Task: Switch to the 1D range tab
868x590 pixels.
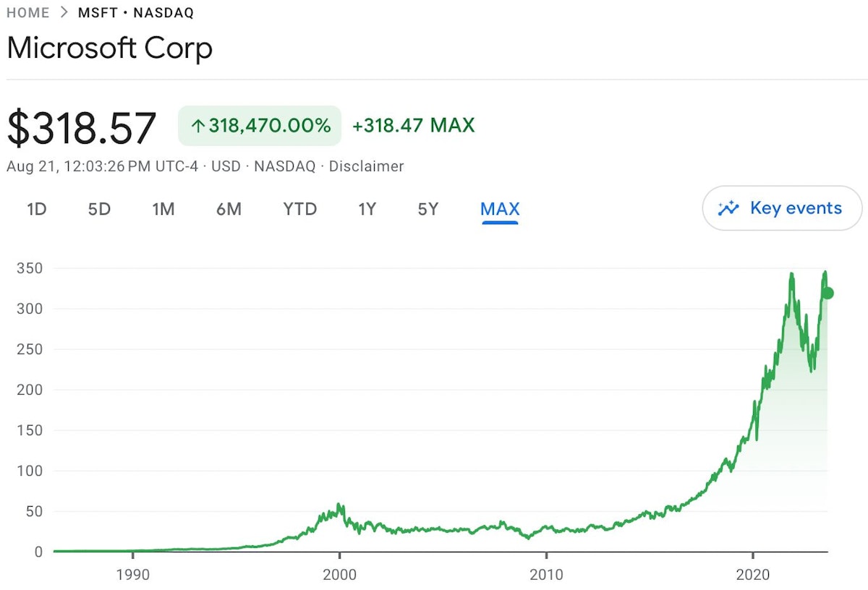Action: tap(36, 210)
